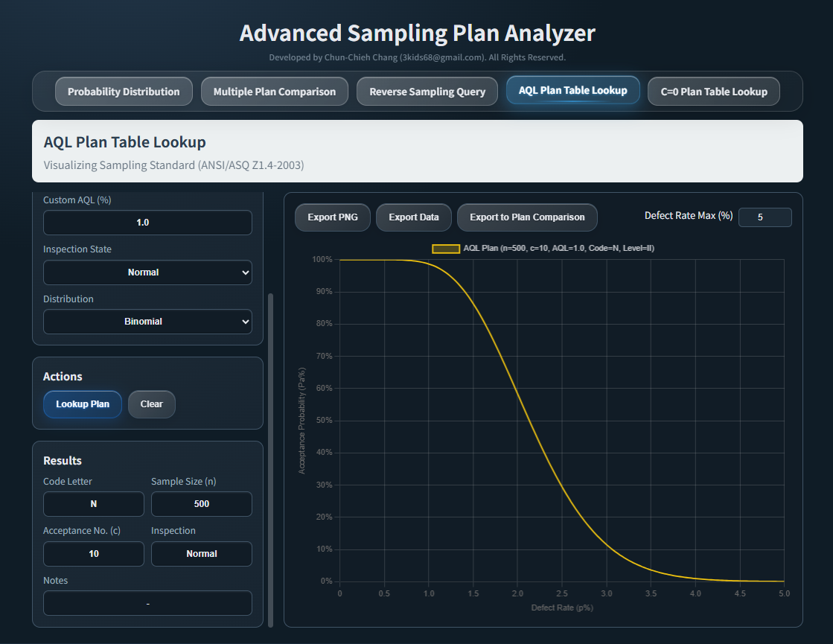
Task: Switch to the C=0 Plan Table Lookup tab
Action: [713, 91]
